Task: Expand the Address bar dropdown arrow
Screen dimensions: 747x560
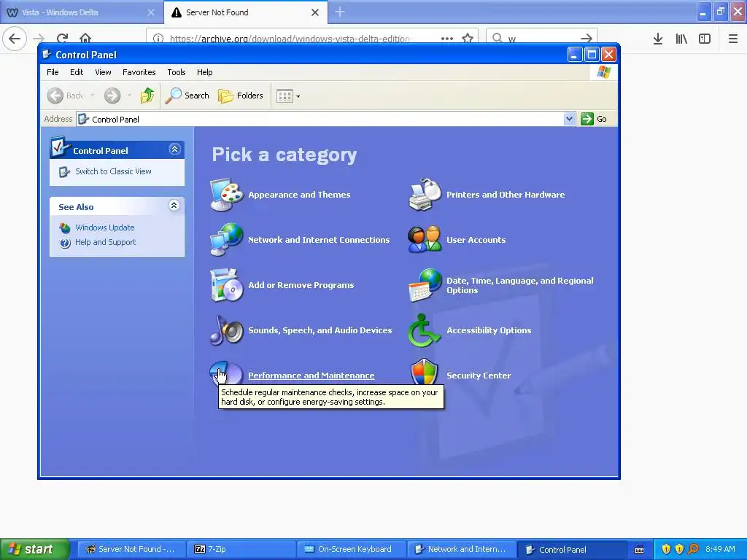Action: coord(569,119)
